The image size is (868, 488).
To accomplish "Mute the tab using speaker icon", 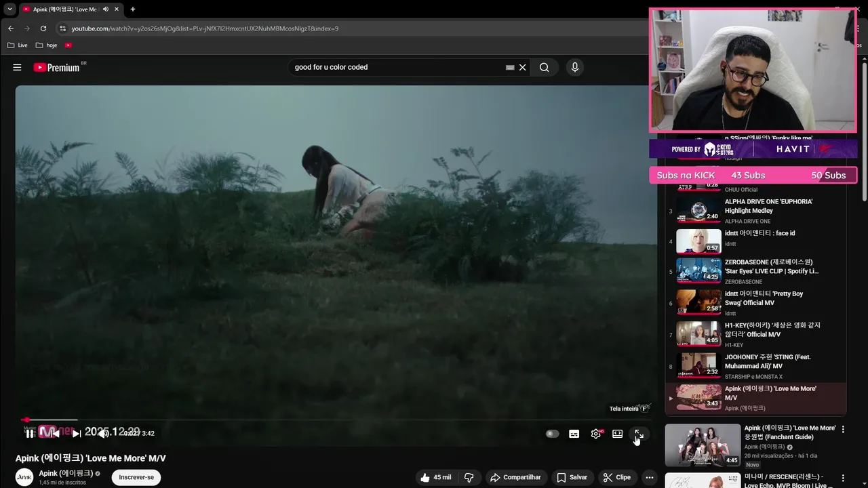I will 106,9.
